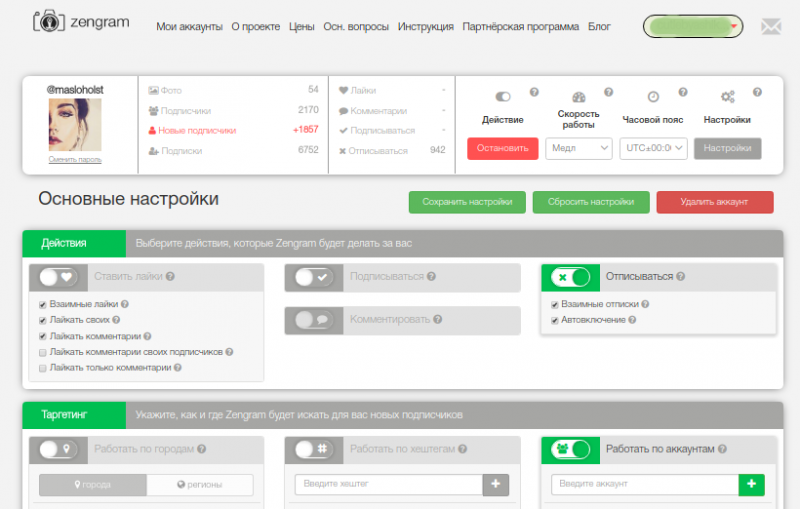
Task: Click Сохранить настройки button
Action: pyautogui.click(x=467, y=202)
